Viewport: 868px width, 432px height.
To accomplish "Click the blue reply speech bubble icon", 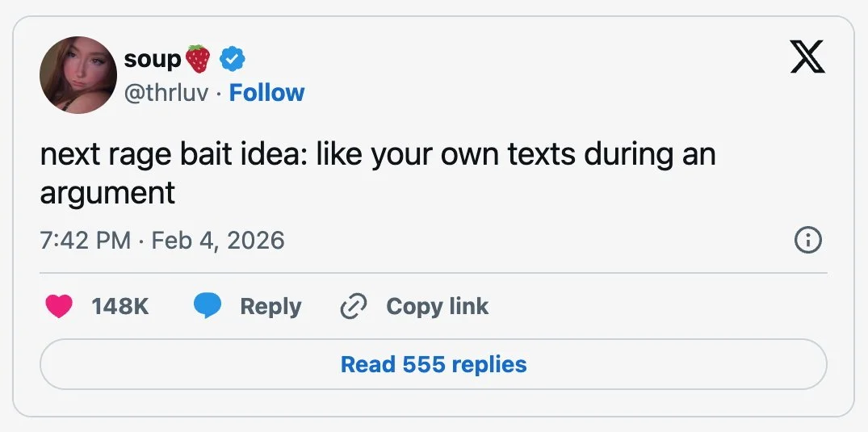I will (x=208, y=306).
